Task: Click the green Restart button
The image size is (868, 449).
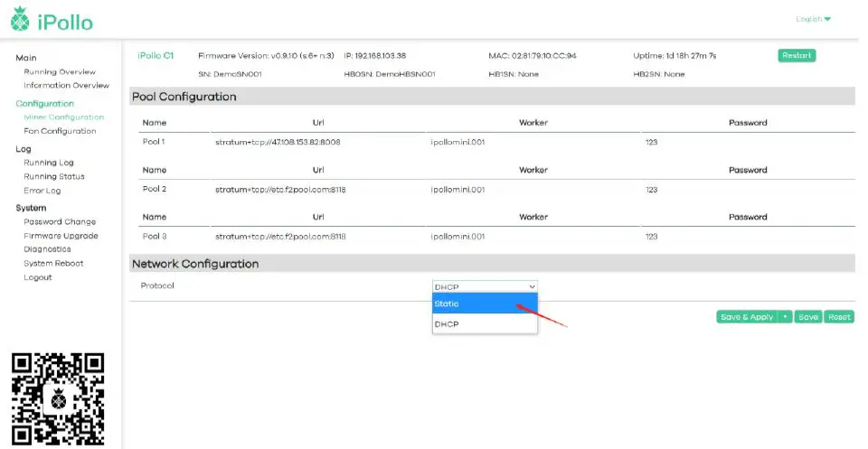Action: click(797, 55)
